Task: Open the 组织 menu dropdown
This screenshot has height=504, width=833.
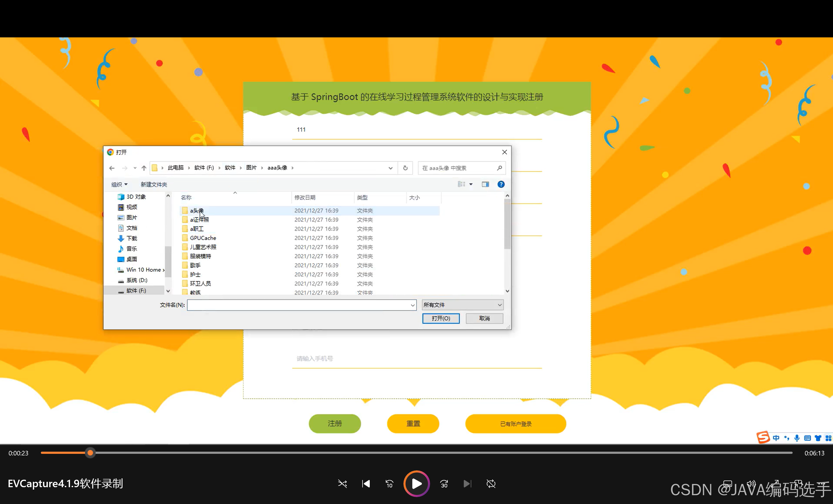Action: (x=119, y=184)
